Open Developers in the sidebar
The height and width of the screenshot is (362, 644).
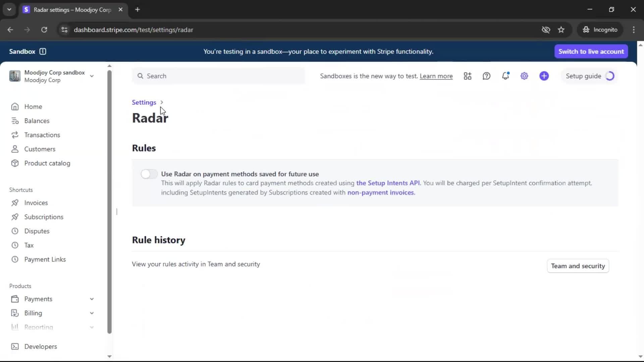(40, 347)
